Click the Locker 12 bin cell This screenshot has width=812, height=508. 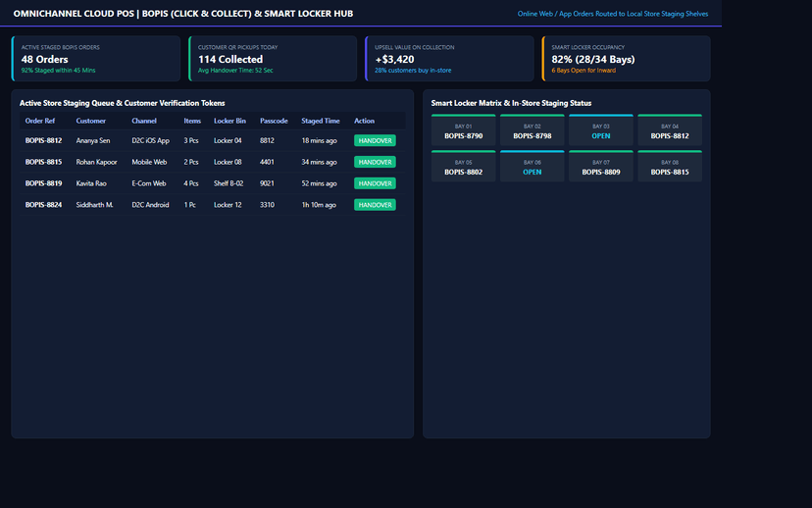click(228, 205)
